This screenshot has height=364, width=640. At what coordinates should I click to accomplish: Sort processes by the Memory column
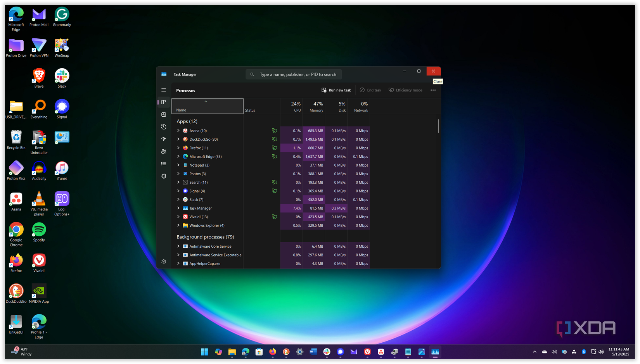[315, 106]
